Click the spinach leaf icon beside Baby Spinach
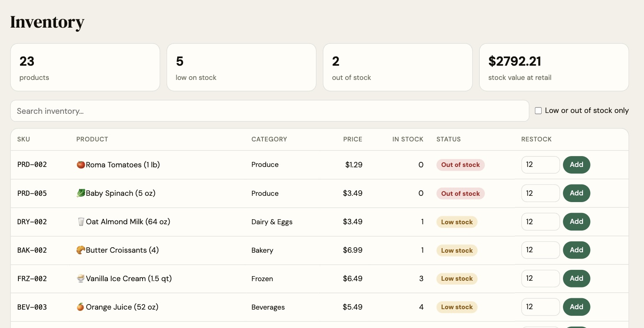Image resolution: width=644 pixels, height=328 pixels. click(81, 193)
